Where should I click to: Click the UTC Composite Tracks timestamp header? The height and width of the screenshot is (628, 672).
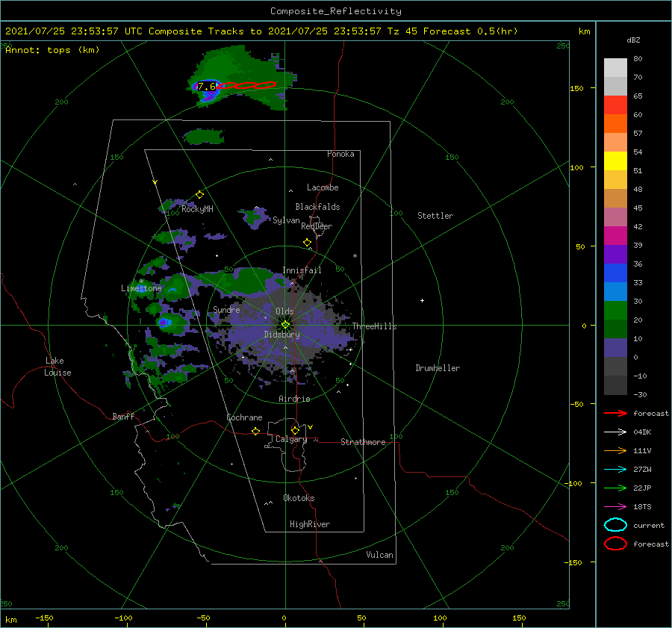coord(261,31)
